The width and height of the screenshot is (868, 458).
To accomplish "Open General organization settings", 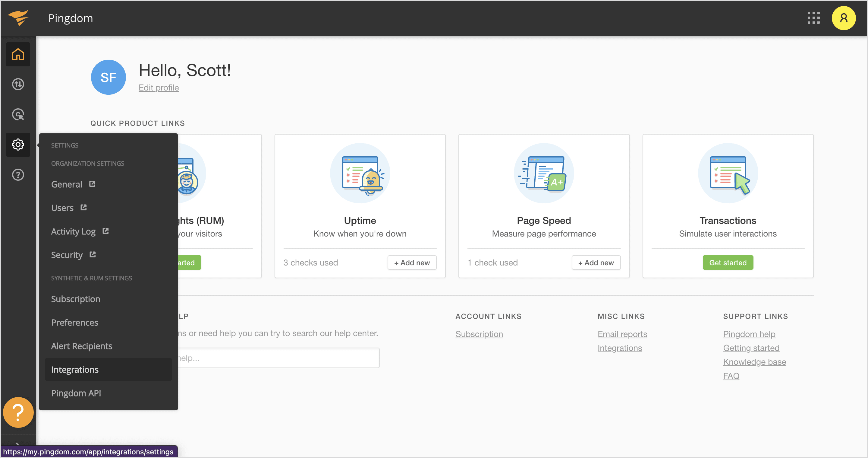I will click(x=66, y=184).
